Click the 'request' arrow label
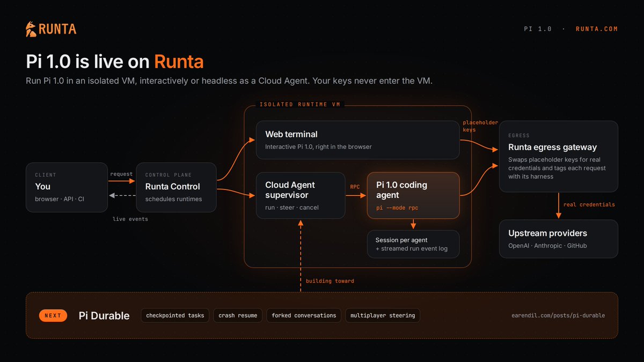This screenshot has height=362, width=644. [x=121, y=174]
